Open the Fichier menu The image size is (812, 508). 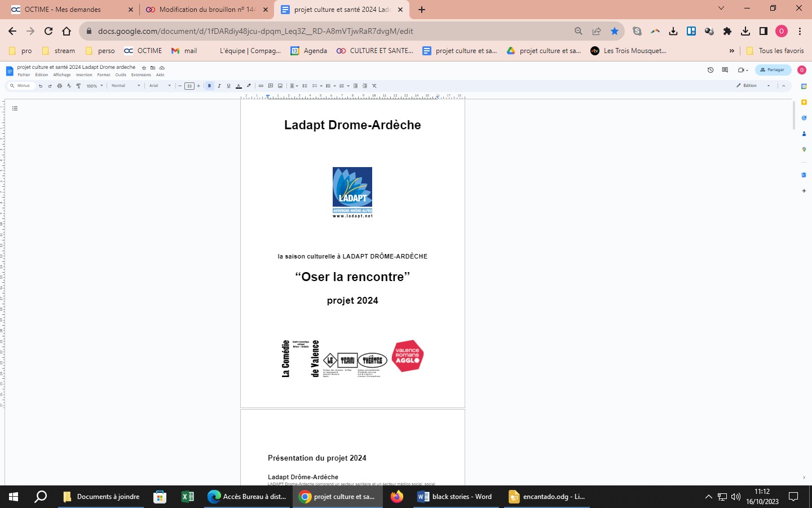click(x=24, y=75)
